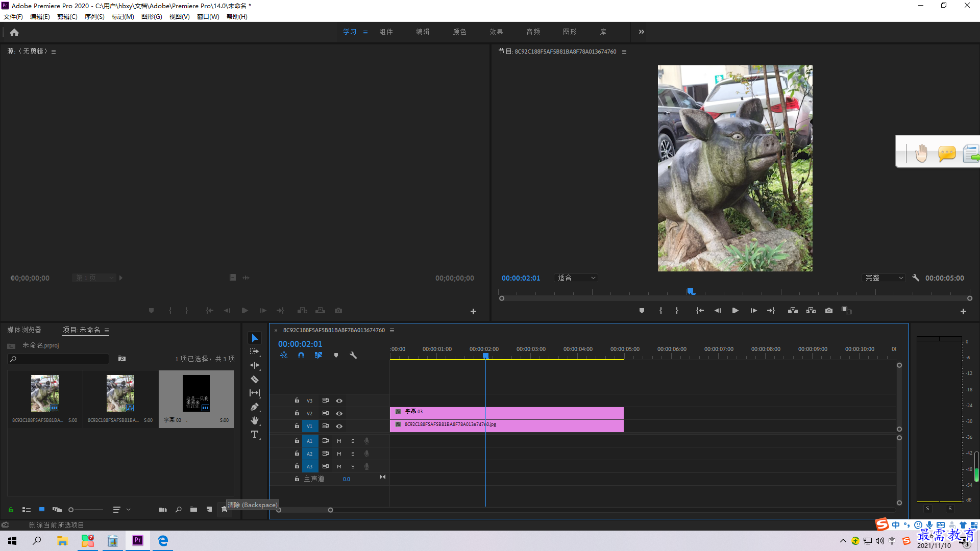Image resolution: width=980 pixels, height=551 pixels.
Task: Click Export Frame camera icon in program monitor
Action: [829, 311]
